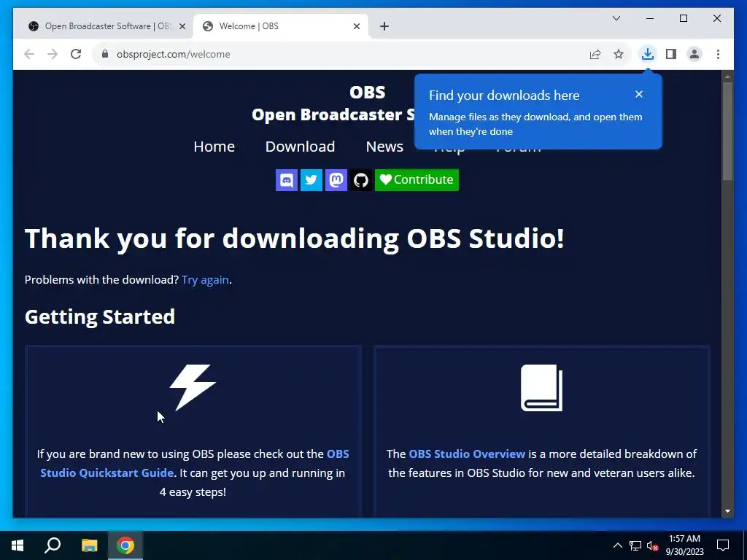View site info lock icon

(x=105, y=54)
